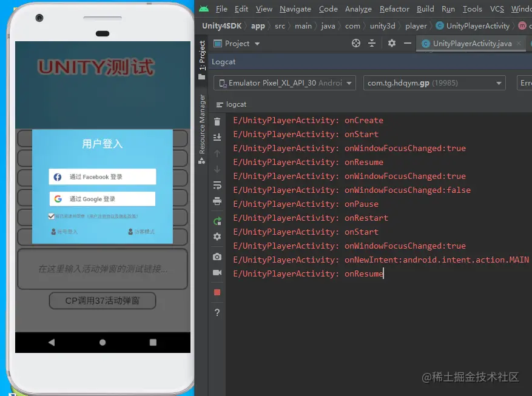Close the UnityPlayerActivity.java tab
This screenshot has width=532, height=396.
(519, 43)
